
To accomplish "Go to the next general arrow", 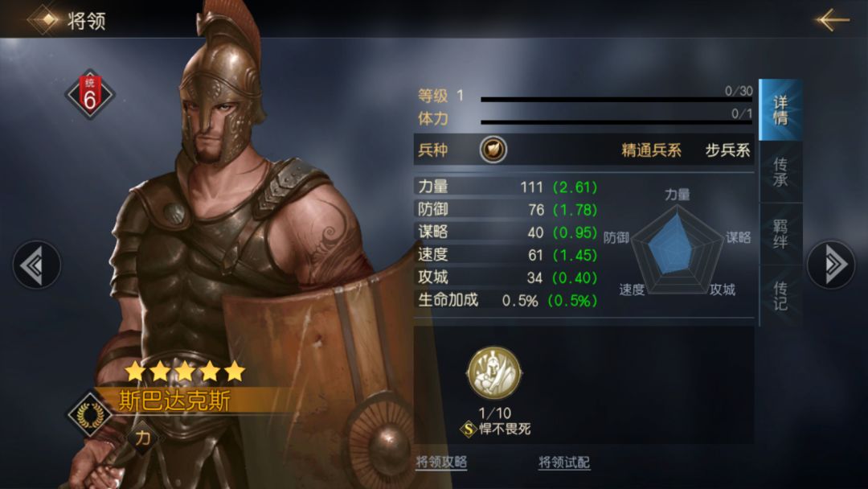I will (831, 264).
